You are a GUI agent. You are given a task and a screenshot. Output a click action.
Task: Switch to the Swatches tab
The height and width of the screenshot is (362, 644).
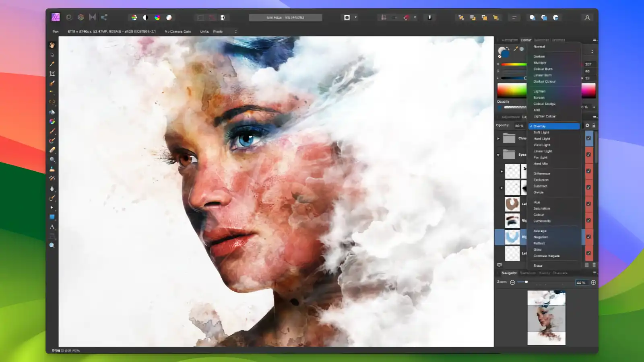(541, 40)
